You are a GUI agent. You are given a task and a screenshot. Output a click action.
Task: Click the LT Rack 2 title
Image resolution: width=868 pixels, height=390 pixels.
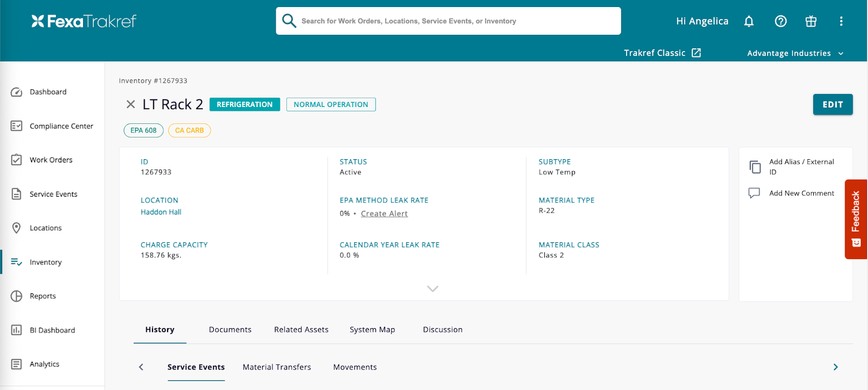[x=173, y=104]
